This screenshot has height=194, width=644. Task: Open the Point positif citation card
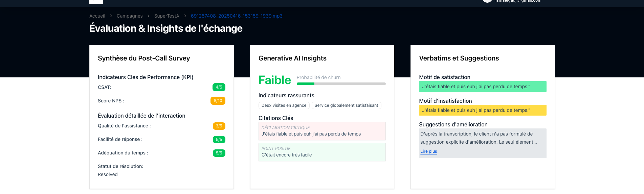click(x=322, y=152)
